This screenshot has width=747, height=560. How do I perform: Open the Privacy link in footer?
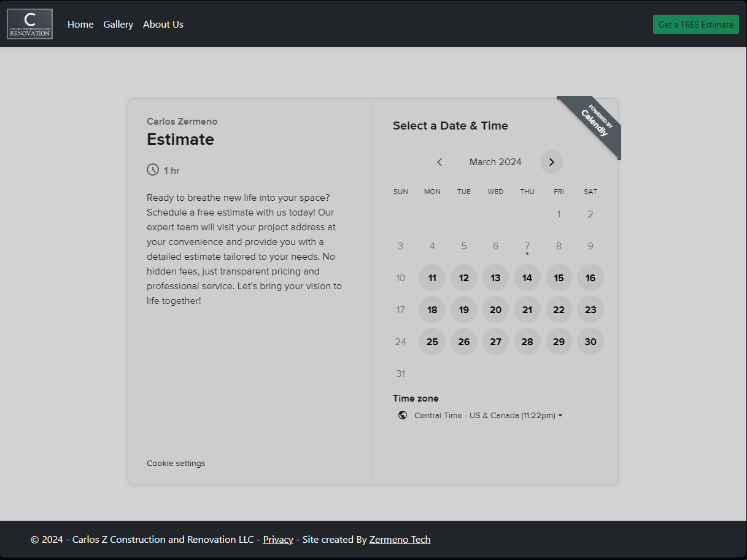tap(278, 539)
